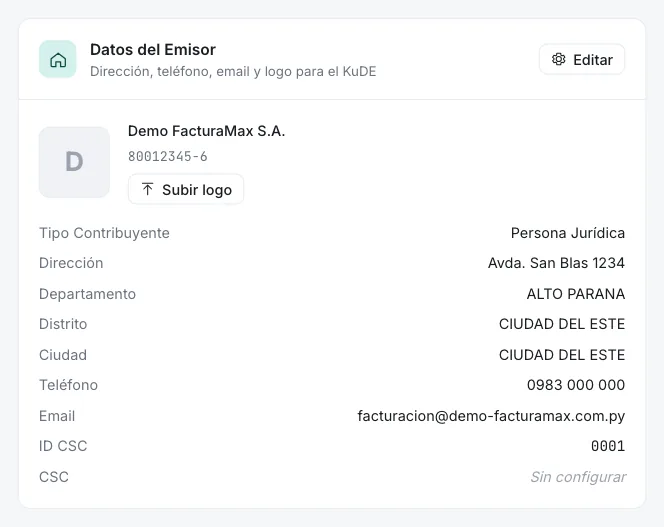This screenshot has width=664, height=527.
Task: Click the Persona Jurídica value
Action: [x=568, y=233]
